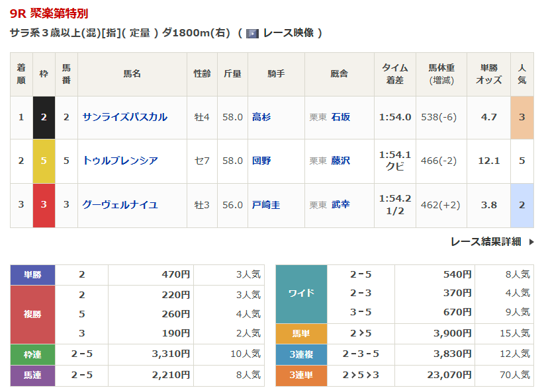The height and width of the screenshot is (392, 546).
Task: Open horse トウルブレンシア profile
Action: point(120,161)
